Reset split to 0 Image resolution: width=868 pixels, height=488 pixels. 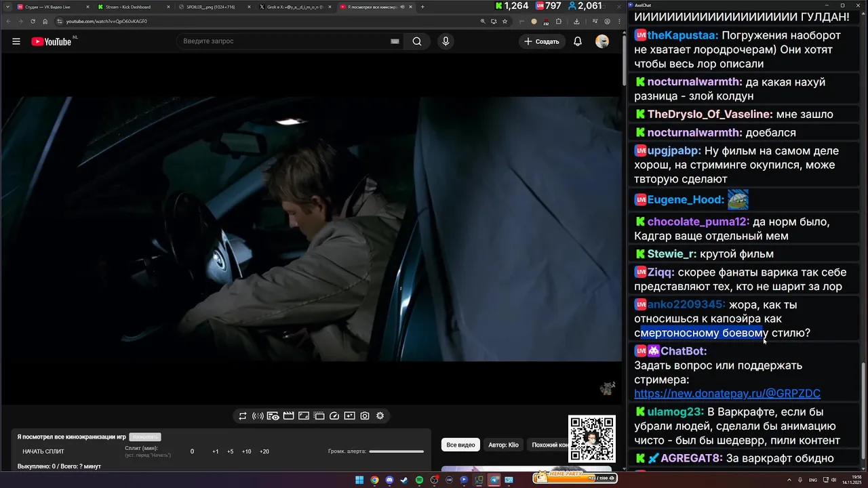(192, 451)
